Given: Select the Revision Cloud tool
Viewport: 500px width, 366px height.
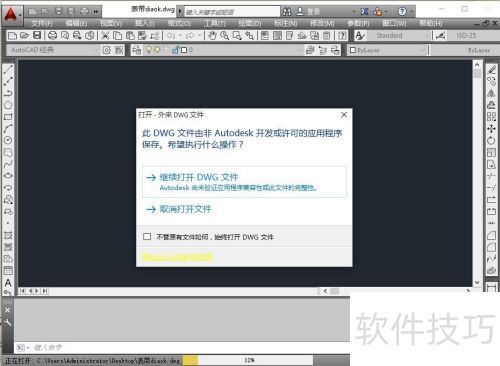Looking at the screenshot, I should coord(8,152).
